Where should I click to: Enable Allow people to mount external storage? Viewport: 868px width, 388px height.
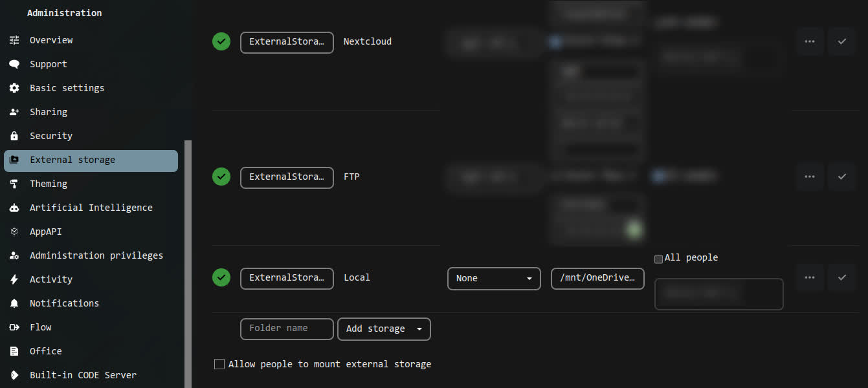click(219, 363)
